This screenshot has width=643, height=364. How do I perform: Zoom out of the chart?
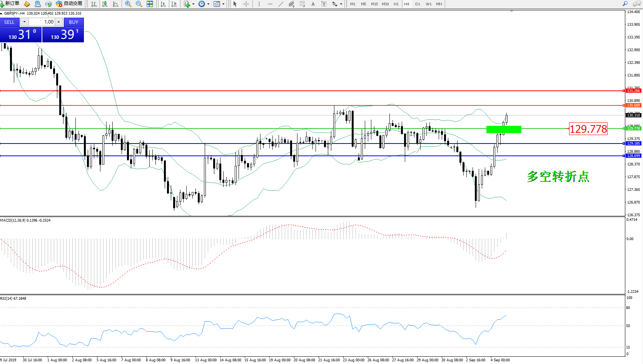point(139,4)
